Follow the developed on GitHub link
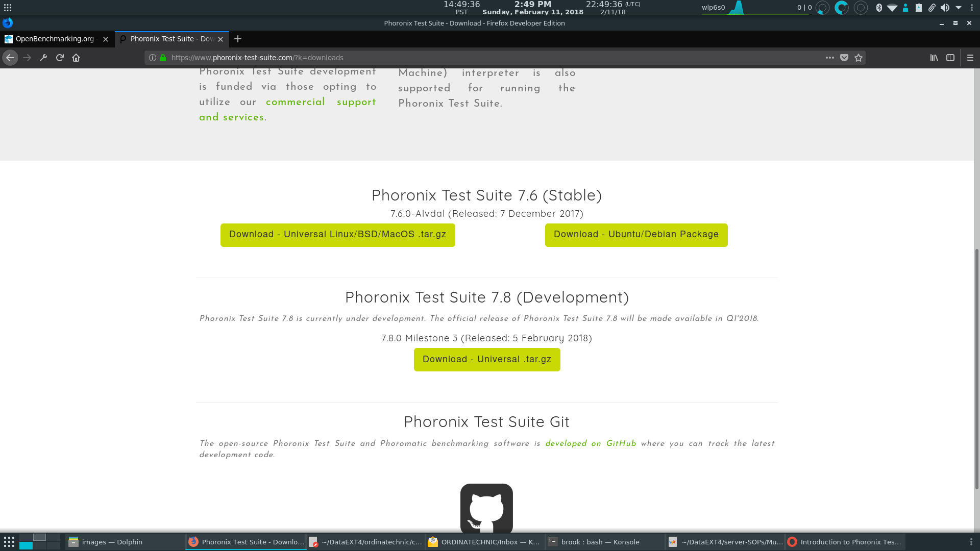The height and width of the screenshot is (551, 980). point(591,443)
